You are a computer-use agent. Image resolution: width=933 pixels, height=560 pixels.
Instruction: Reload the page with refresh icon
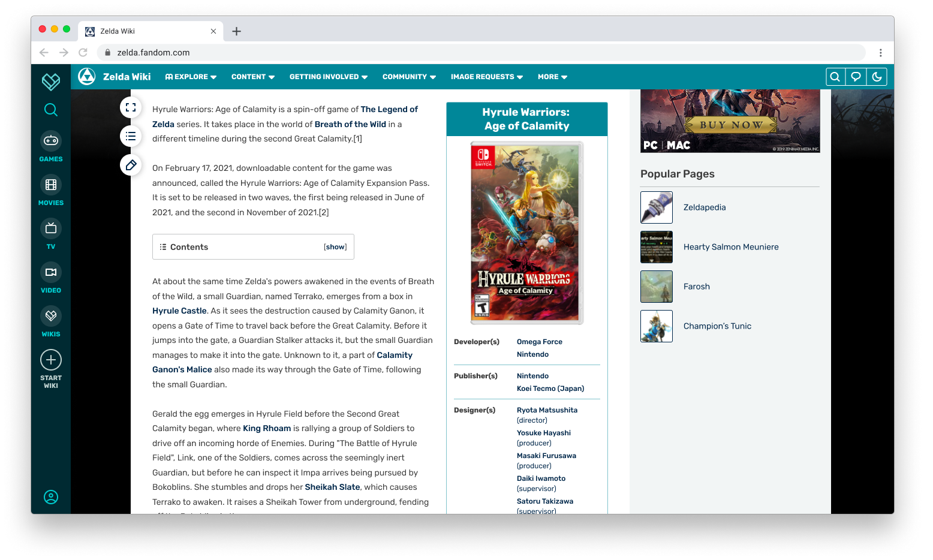83,53
